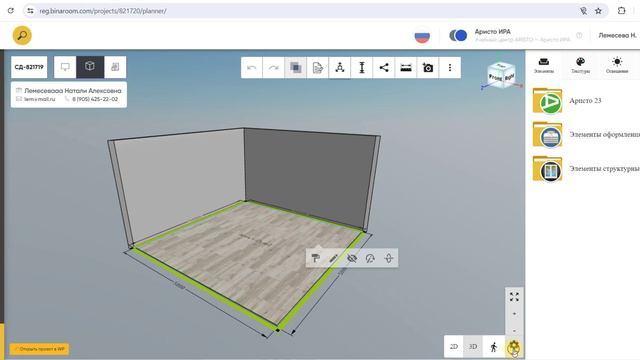Click the share icon in the toolbar
This screenshot has width=640, height=360.
coord(384,68)
